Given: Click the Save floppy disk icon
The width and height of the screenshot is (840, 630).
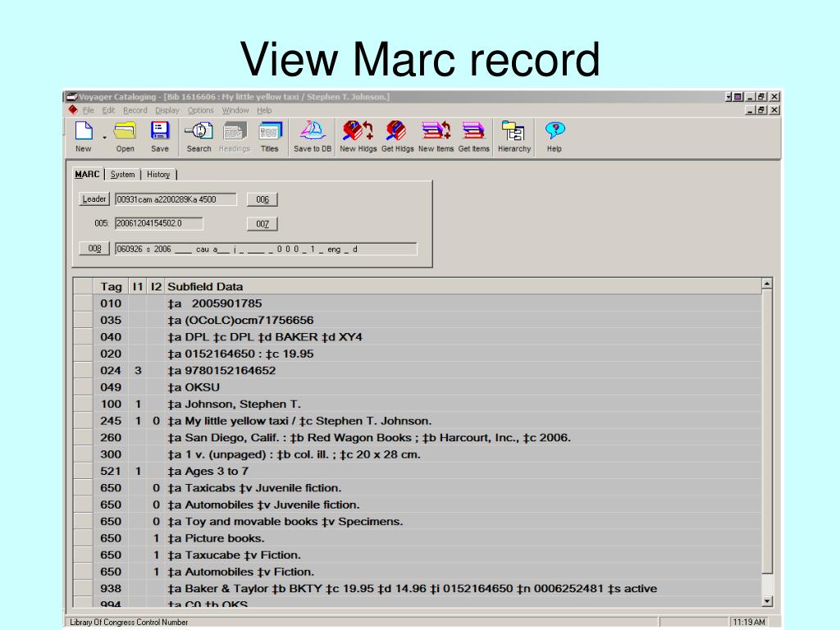Looking at the screenshot, I should [160, 130].
